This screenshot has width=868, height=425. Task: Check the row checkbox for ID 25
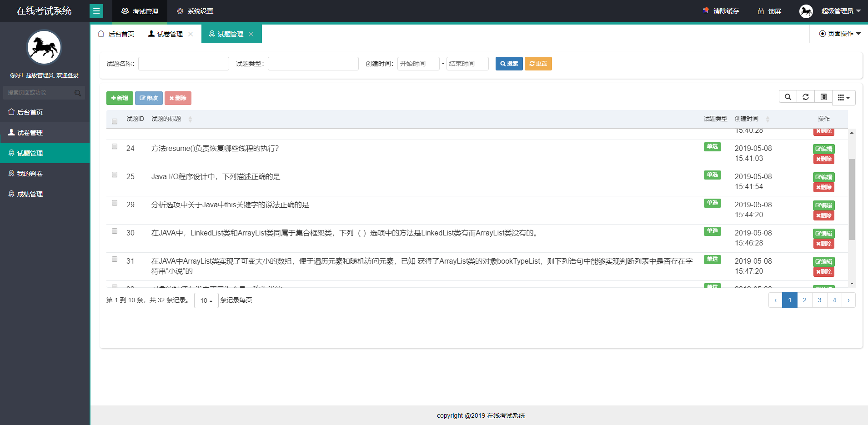tap(115, 175)
